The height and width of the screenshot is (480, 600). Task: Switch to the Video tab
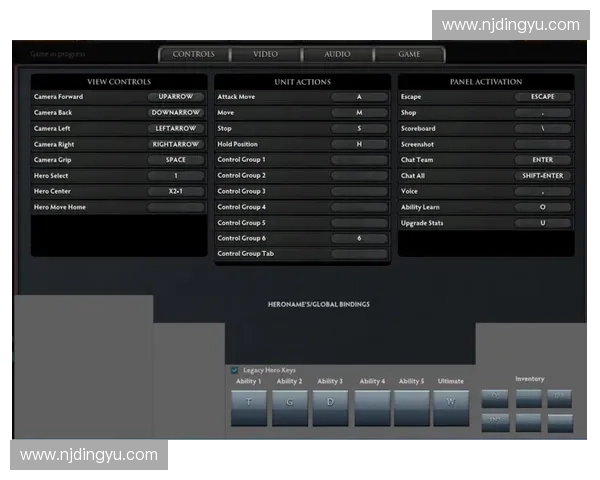pyautogui.click(x=265, y=54)
